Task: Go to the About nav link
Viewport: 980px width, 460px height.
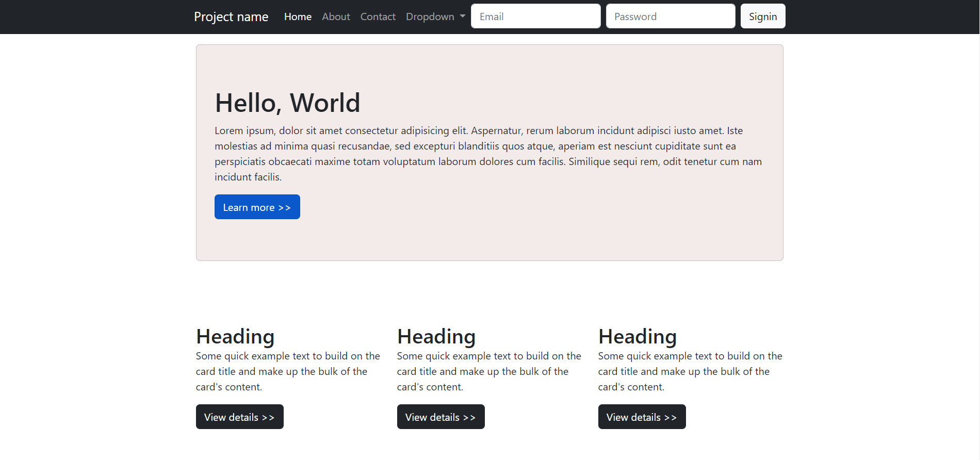Action: pos(336,17)
